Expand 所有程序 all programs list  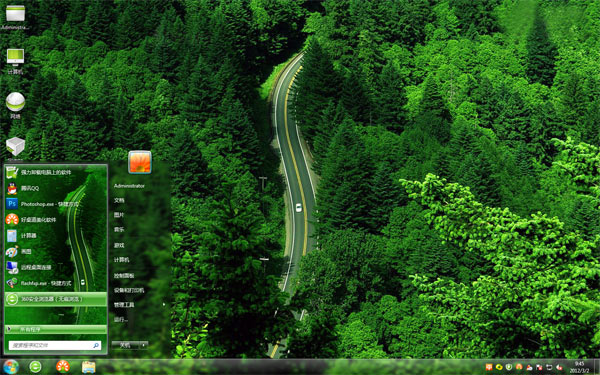pyautogui.click(x=55, y=329)
